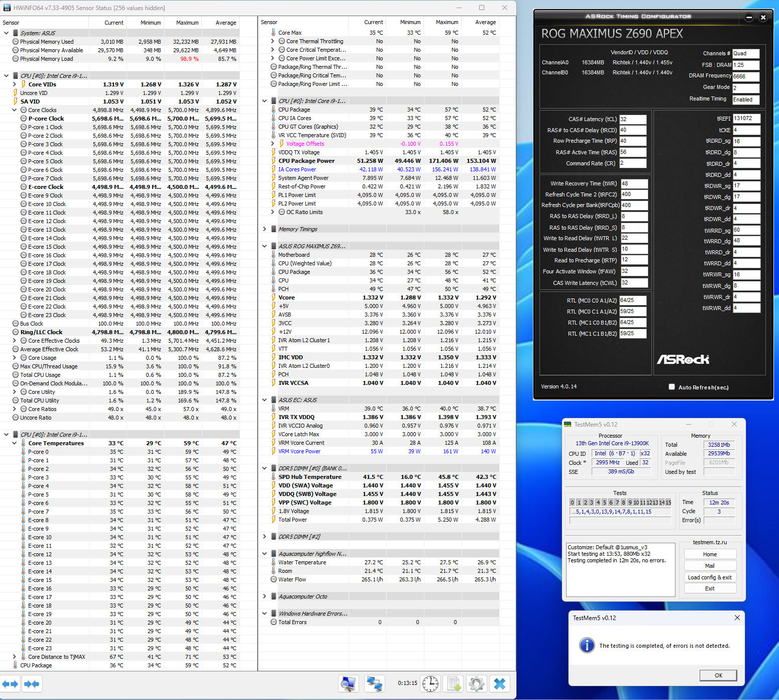Click the Home button in TestMem5
The image size is (779, 700).
click(710, 554)
